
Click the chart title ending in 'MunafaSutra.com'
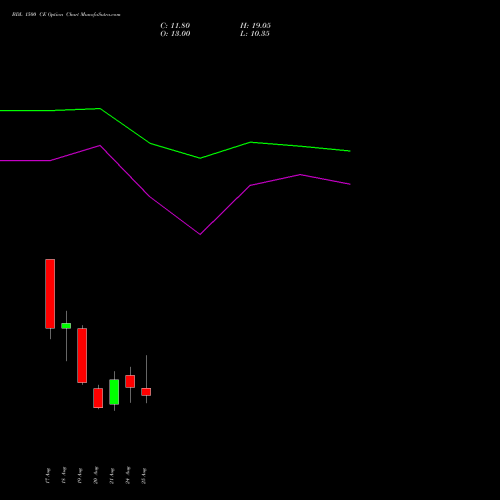tap(66, 15)
